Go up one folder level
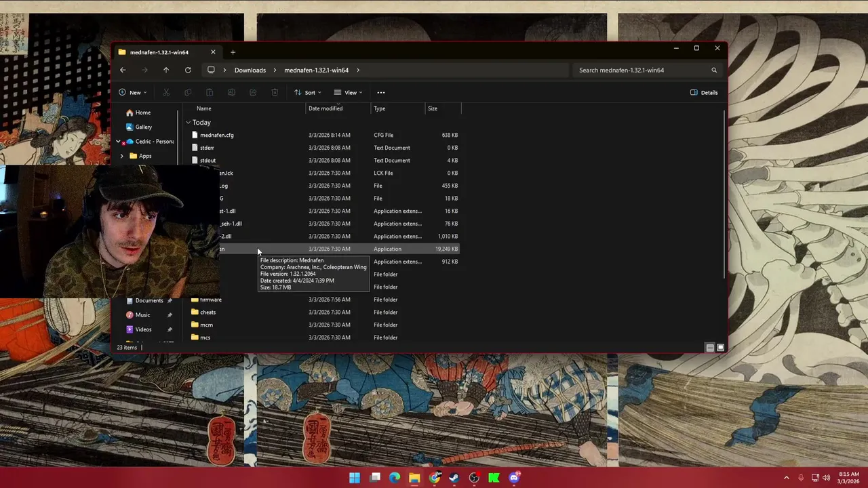The height and width of the screenshot is (488, 868). tap(166, 70)
